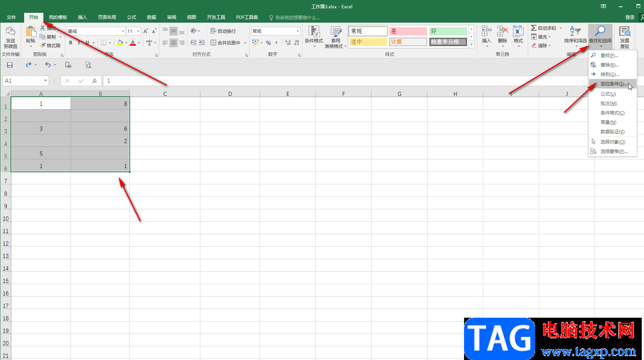Click the wén phonetic guide icon
644x360 pixels.
coord(149,43)
